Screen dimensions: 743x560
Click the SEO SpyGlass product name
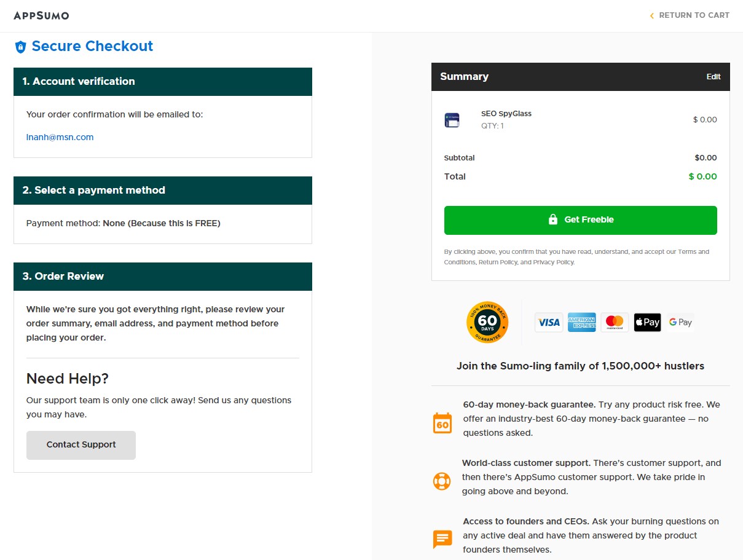[506, 114]
